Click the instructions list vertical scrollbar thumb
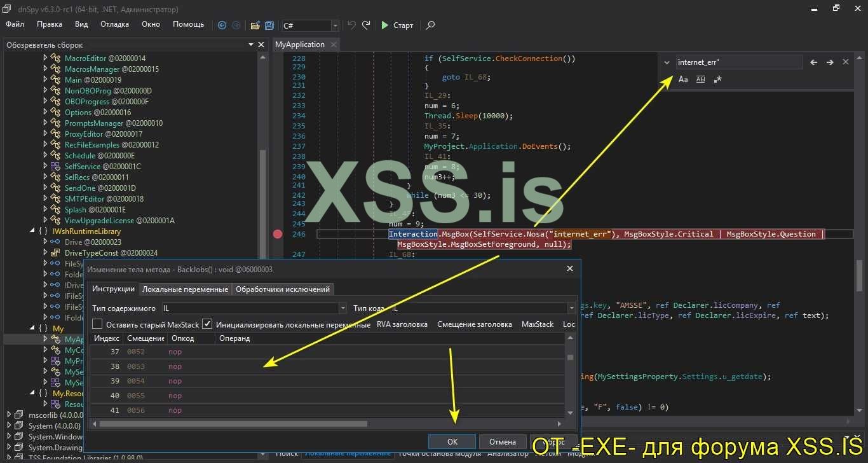Screen dimensions: 868x463 coord(570,357)
